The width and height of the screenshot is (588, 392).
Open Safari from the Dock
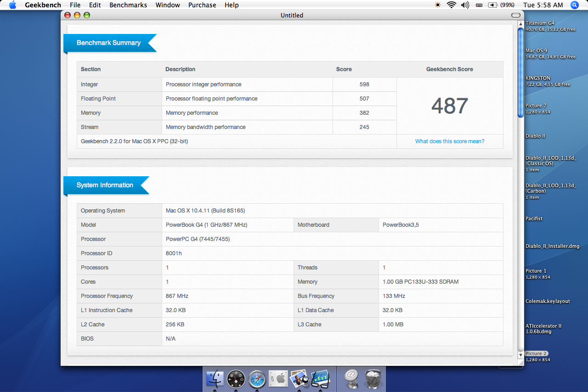pyautogui.click(x=257, y=379)
